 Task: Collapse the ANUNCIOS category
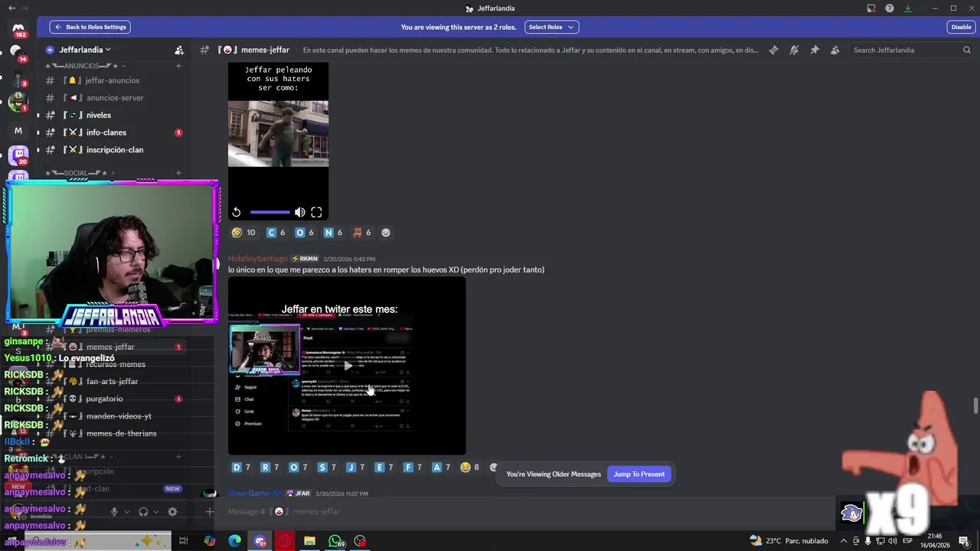(84, 66)
